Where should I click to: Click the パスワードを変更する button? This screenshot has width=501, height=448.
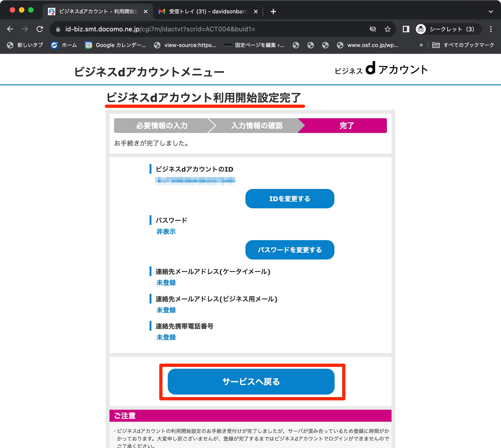289,250
